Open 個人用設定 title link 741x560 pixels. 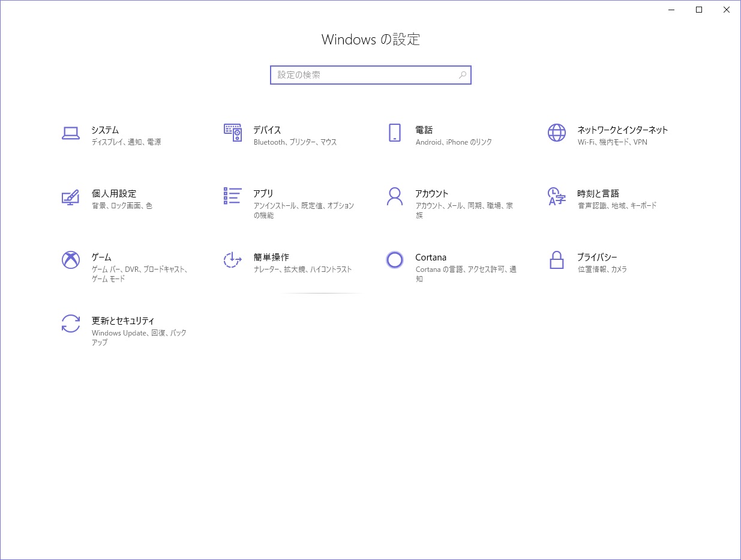point(114,193)
